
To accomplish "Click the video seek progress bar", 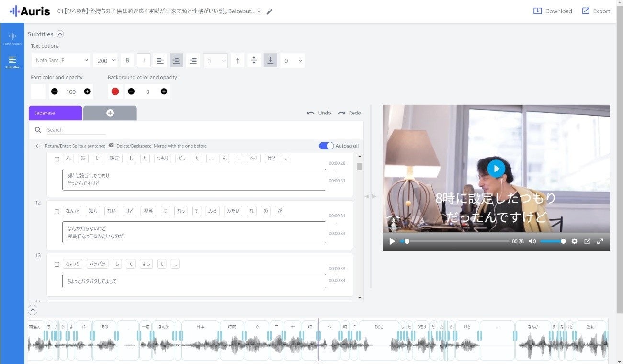I will pos(455,241).
